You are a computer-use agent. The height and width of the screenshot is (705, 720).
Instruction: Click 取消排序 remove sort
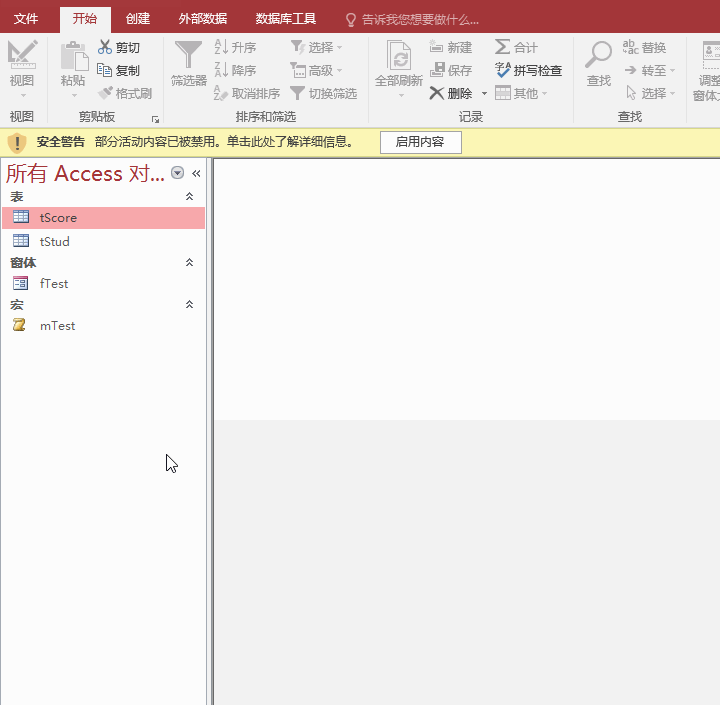(x=247, y=93)
